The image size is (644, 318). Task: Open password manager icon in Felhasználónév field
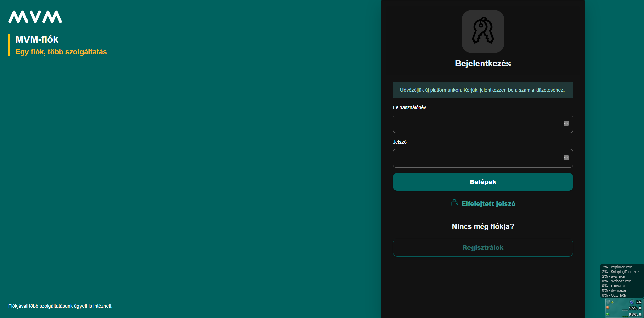[566, 123]
